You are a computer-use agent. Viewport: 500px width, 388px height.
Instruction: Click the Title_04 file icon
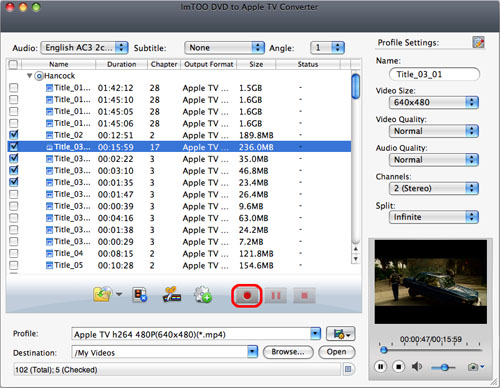click(49, 254)
